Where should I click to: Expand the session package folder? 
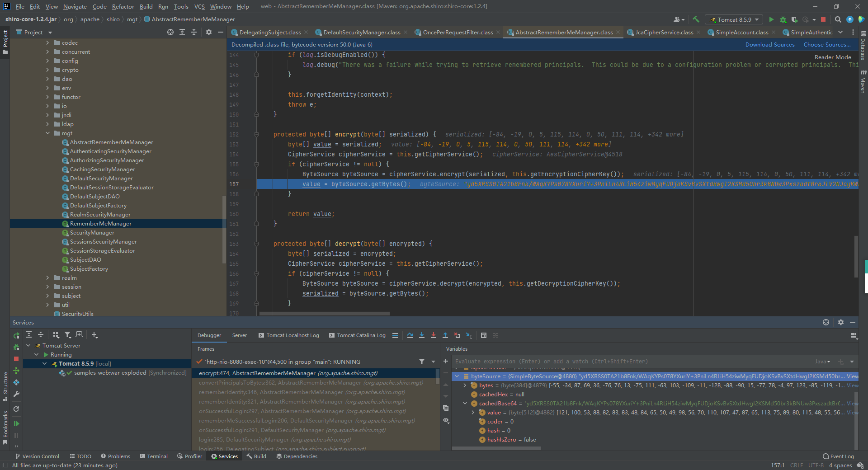click(47, 287)
